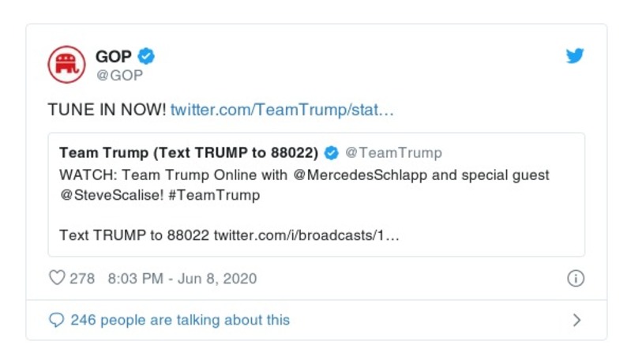Click the 8:03 PM - Jun 8, 2020 timestamp
631x364 pixels.
click(182, 279)
